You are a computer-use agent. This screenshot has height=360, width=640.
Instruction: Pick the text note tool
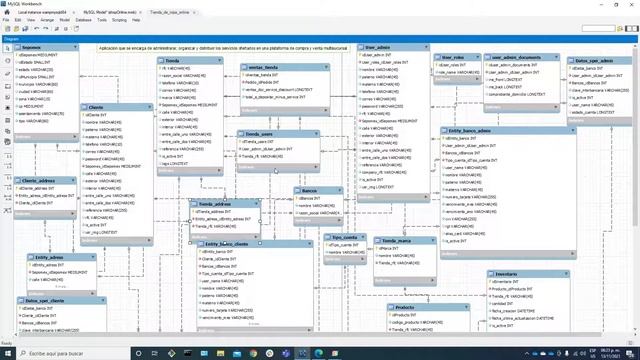coord(7,97)
